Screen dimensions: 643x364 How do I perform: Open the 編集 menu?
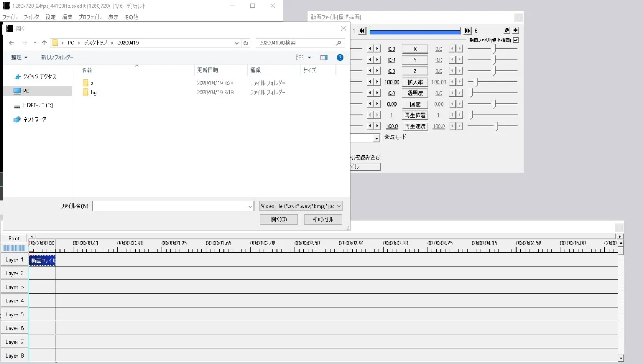click(x=67, y=17)
